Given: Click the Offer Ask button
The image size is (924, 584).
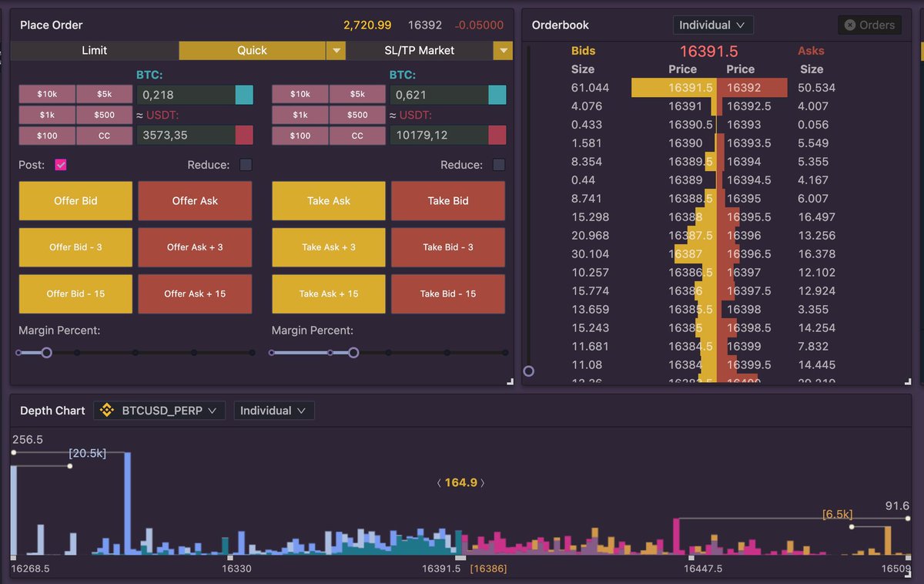Looking at the screenshot, I should [195, 201].
